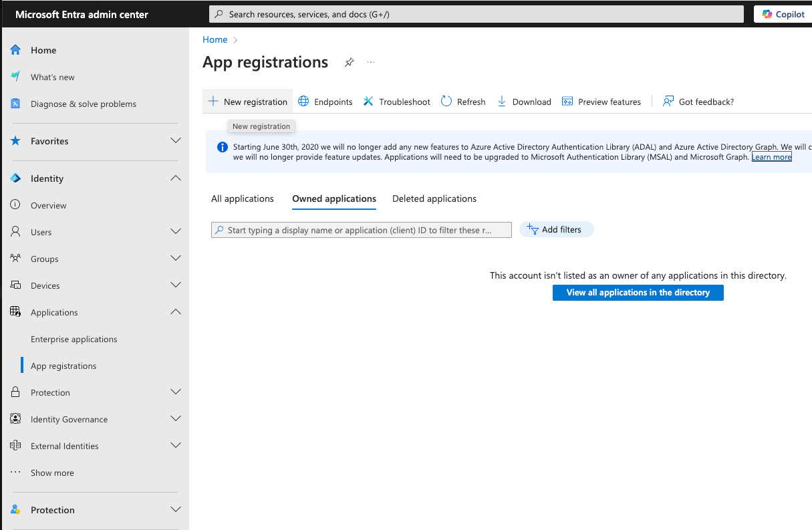
Task: Click the Endpoints globe icon
Action: (x=303, y=102)
